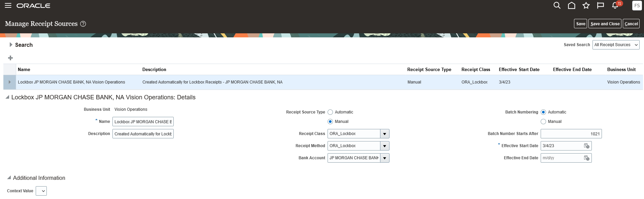Open the global search icon
The height and width of the screenshot is (199, 644).
tap(557, 5)
